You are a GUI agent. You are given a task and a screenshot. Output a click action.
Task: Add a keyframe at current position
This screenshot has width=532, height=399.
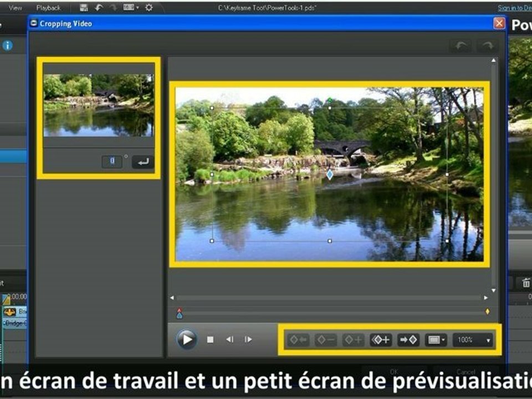353,340
